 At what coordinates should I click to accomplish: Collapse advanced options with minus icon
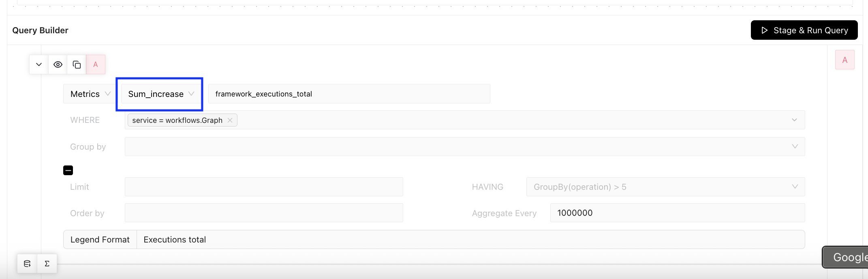pyautogui.click(x=68, y=170)
